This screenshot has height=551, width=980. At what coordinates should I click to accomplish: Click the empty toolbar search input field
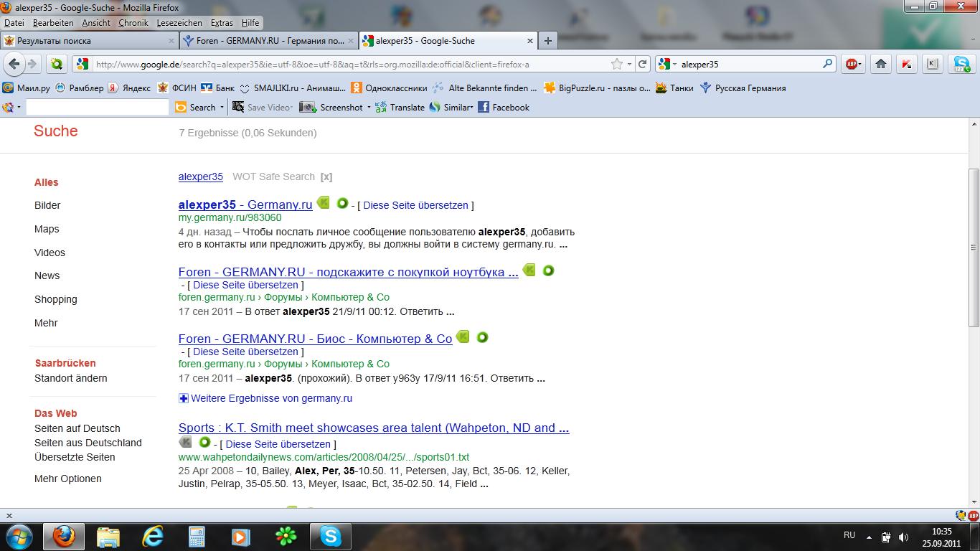coord(97,107)
